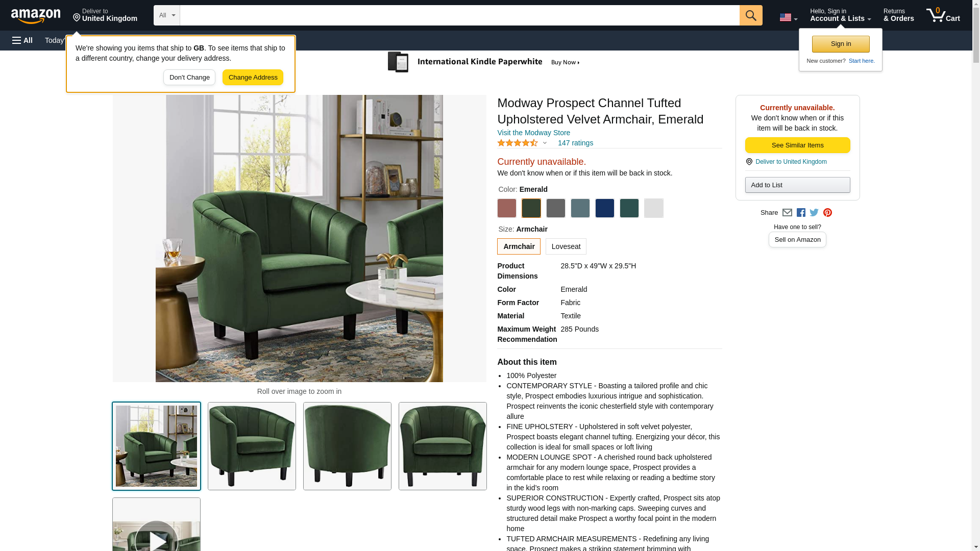Click See Similar Items button
Screen dimensions: 980x551
click(797, 145)
